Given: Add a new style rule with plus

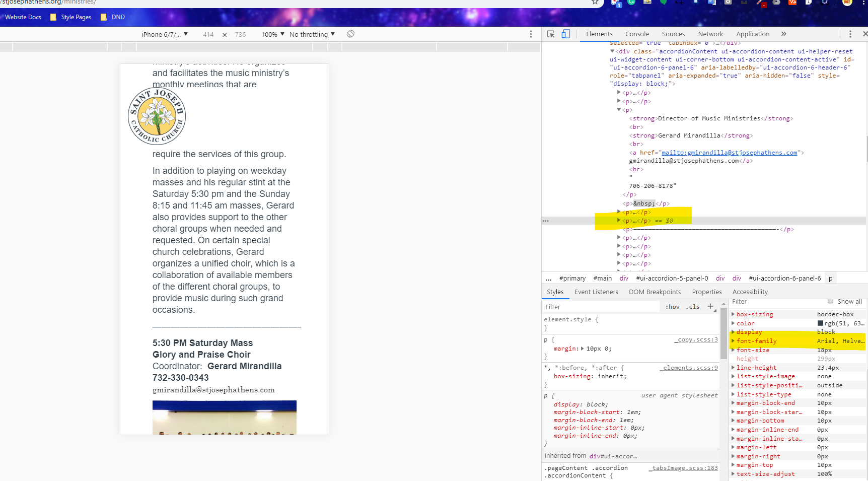Looking at the screenshot, I should 710,306.
